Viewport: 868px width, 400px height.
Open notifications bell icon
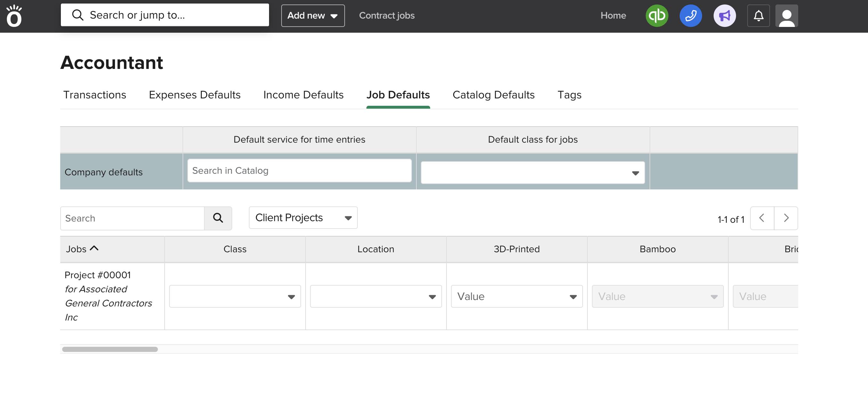click(758, 15)
